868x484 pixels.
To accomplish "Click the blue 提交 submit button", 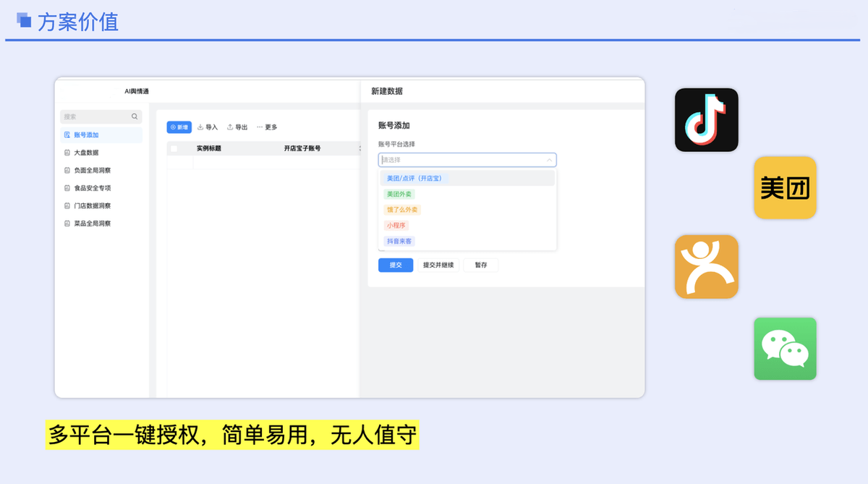I will (x=395, y=265).
